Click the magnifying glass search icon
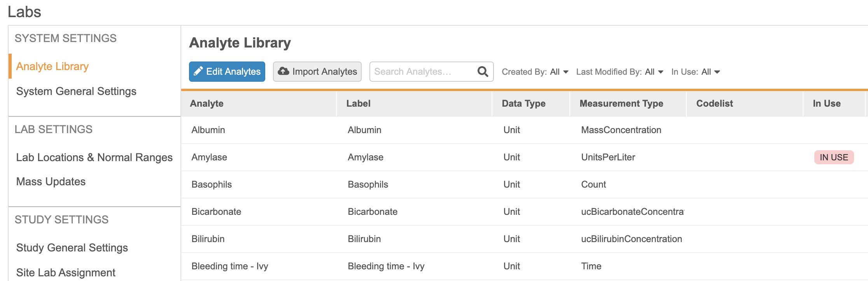The height and width of the screenshot is (281, 868). click(x=483, y=72)
